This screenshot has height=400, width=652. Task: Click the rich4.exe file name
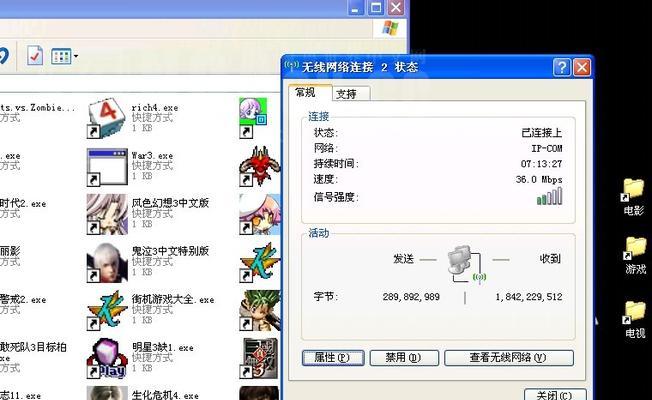[x=155, y=108]
